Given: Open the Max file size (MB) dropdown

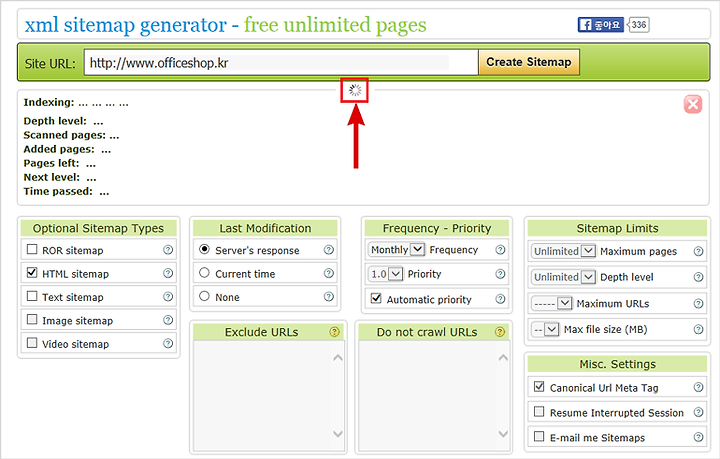Looking at the screenshot, I should pyautogui.click(x=545, y=329).
